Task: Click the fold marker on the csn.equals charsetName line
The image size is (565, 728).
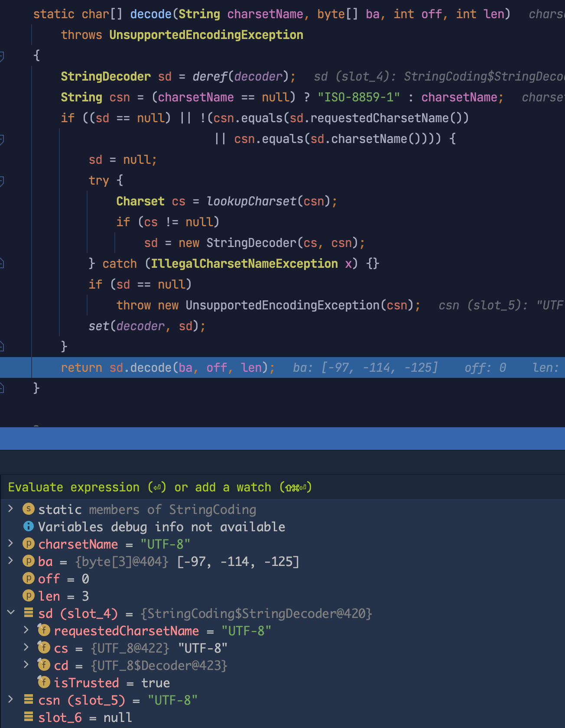Action: pyautogui.click(x=2, y=139)
